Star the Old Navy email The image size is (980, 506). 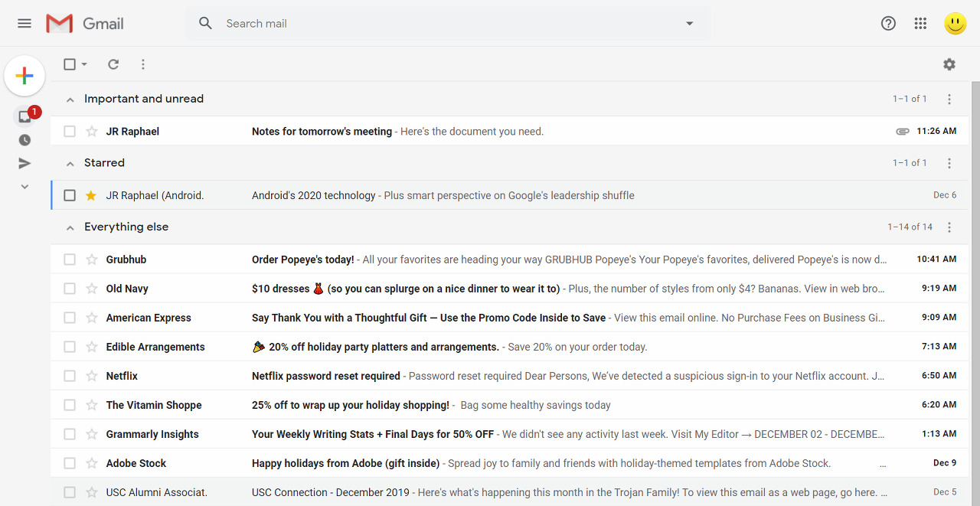click(91, 289)
